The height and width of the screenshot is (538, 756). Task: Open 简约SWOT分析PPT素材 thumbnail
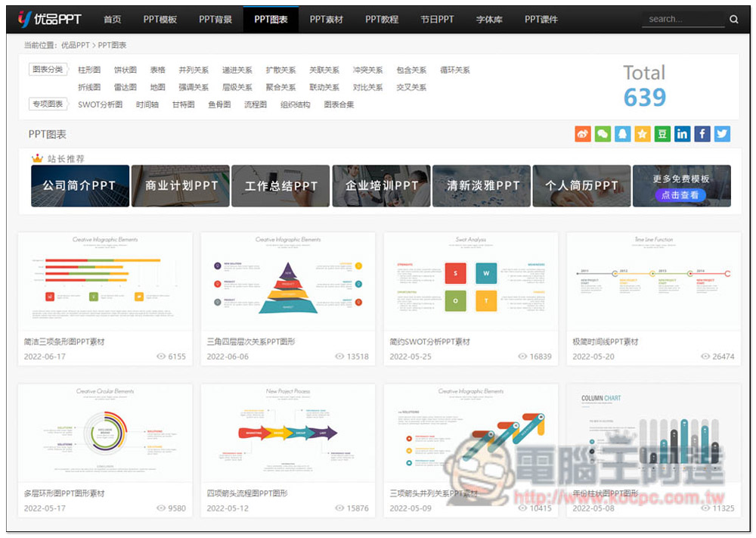pos(470,281)
